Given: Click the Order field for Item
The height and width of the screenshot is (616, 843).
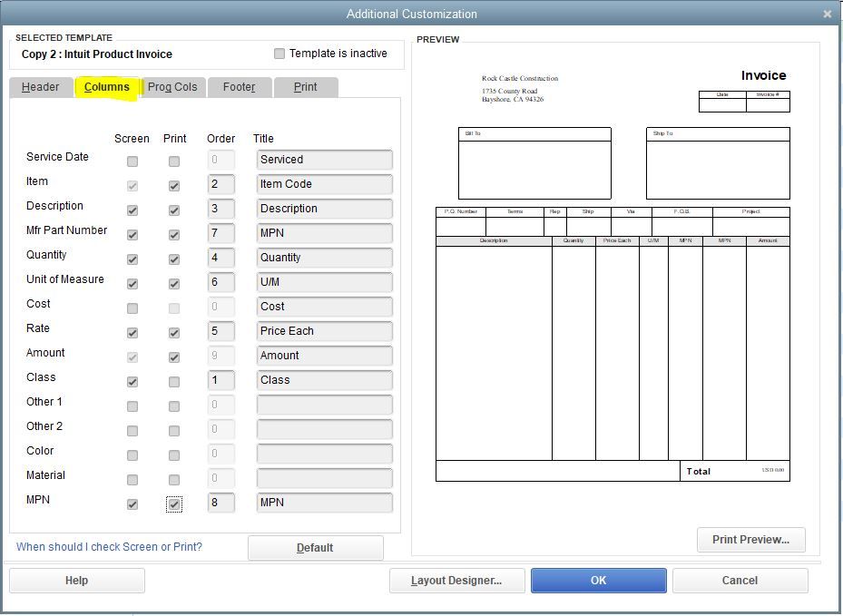Looking at the screenshot, I should click(x=221, y=184).
